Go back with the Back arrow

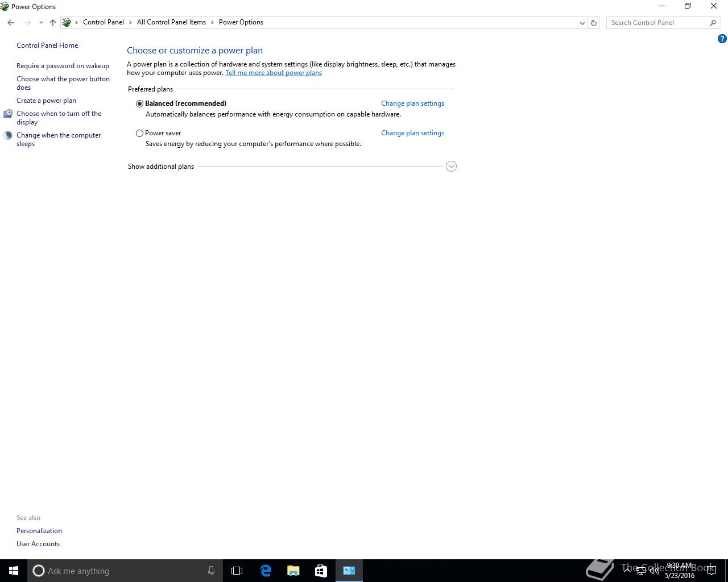(11, 23)
